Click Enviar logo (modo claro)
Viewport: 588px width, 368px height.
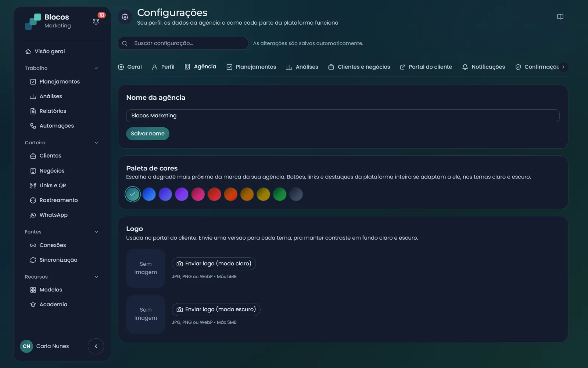point(214,263)
